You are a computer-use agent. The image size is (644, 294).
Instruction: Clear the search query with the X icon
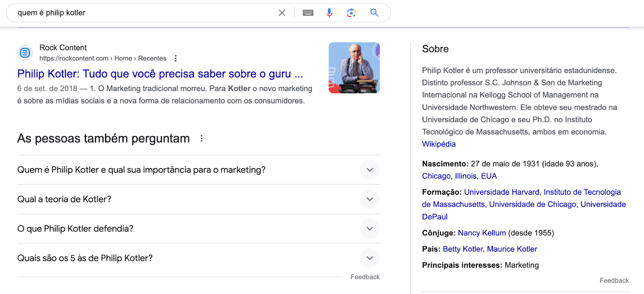click(x=282, y=13)
